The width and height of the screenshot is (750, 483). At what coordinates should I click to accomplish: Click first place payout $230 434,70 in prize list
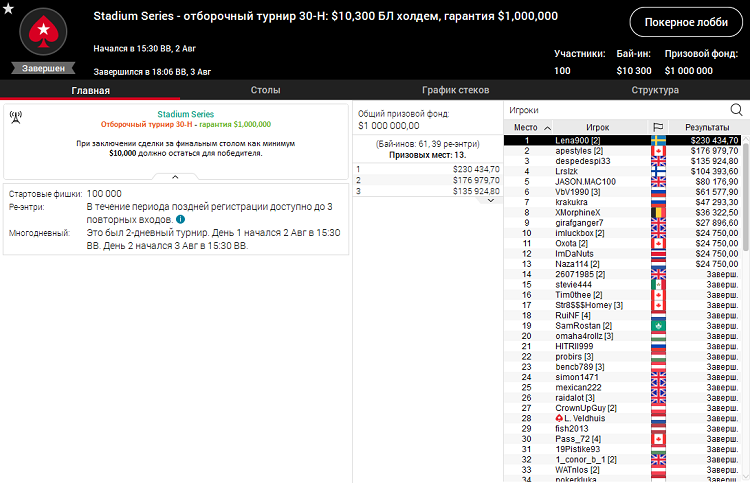pos(476,169)
